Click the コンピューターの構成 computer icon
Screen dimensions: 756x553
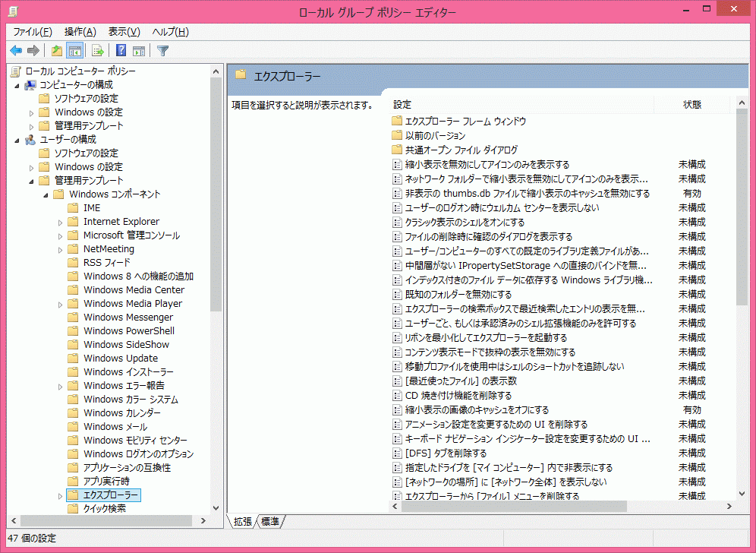[30, 85]
